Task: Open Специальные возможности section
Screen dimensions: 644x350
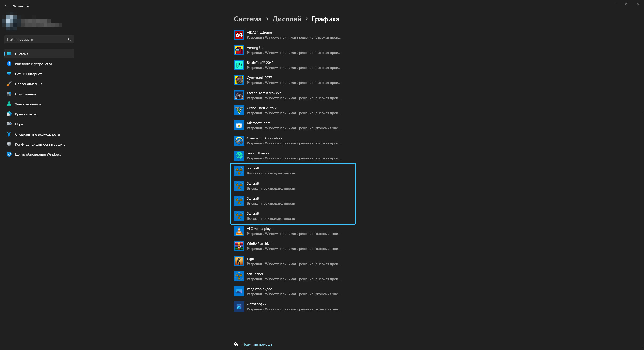Action: [39, 134]
